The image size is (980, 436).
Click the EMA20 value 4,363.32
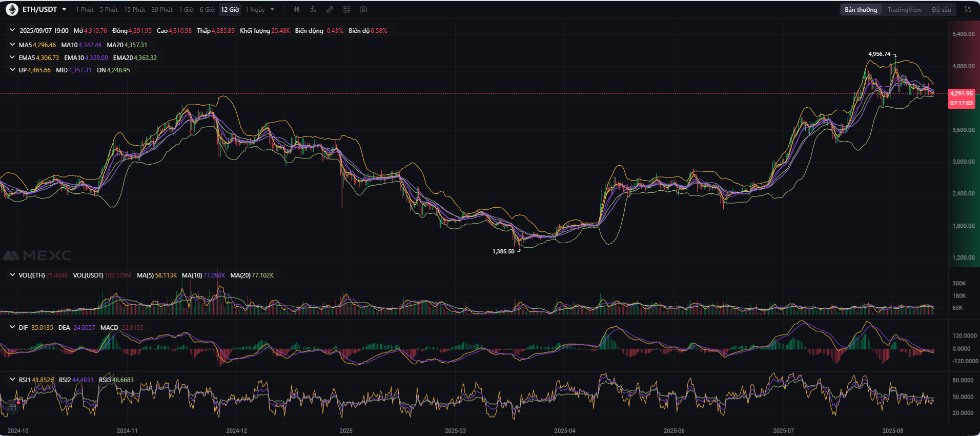coord(146,57)
